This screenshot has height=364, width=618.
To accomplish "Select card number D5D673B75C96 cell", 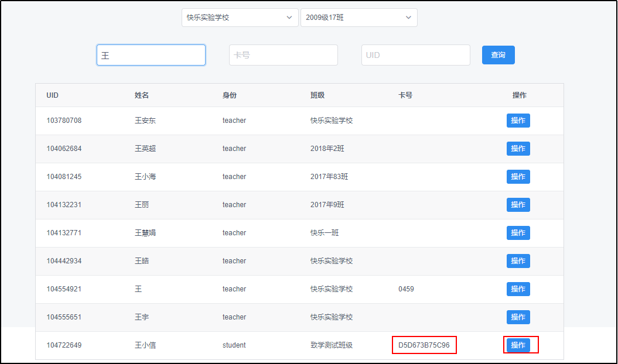I will pos(424,345).
